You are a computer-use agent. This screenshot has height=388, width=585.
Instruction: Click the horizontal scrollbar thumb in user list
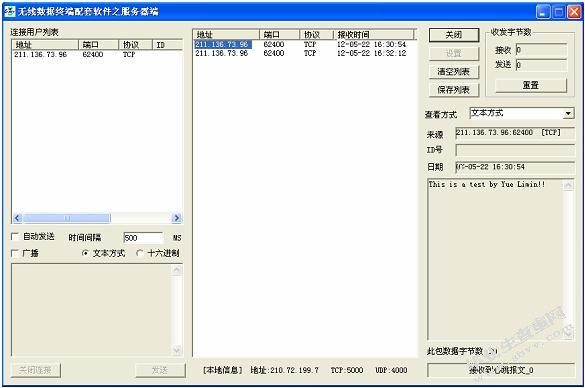(x=67, y=218)
